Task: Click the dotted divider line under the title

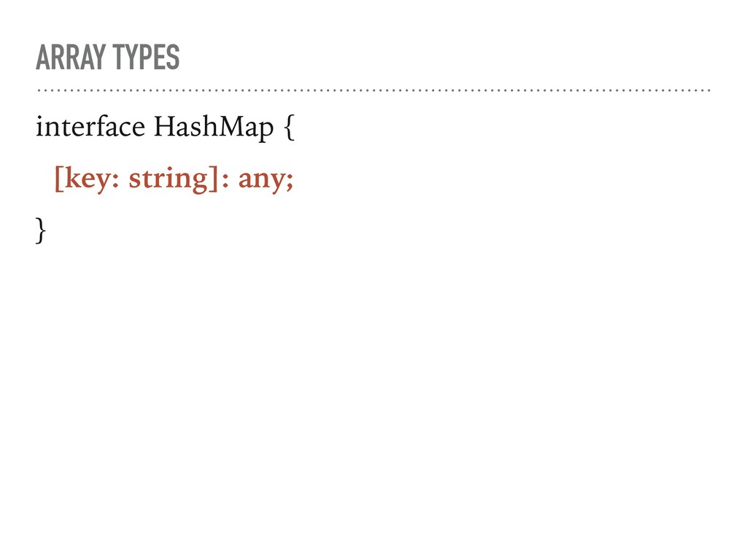Action: click(x=373, y=90)
